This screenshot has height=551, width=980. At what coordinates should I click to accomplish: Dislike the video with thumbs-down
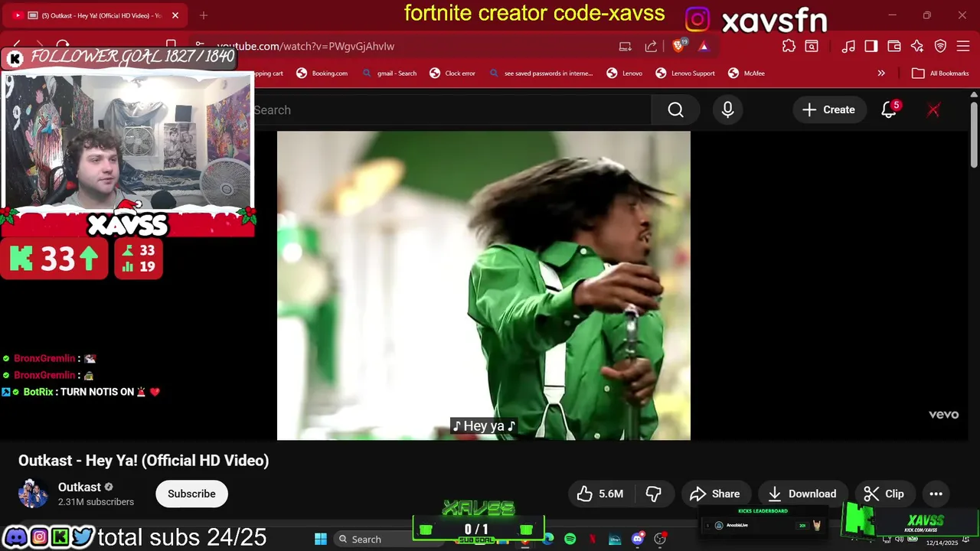pos(655,494)
